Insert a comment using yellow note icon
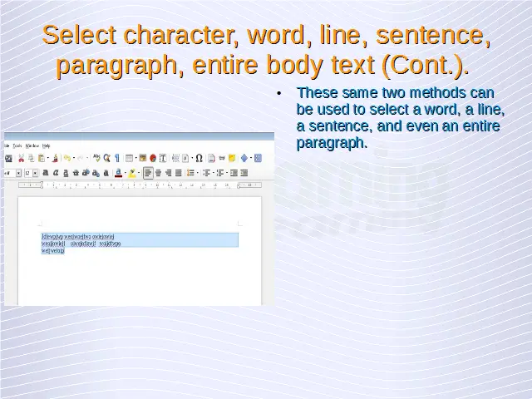Viewport: 532px width, 399px height. click(x=233, y=157)
